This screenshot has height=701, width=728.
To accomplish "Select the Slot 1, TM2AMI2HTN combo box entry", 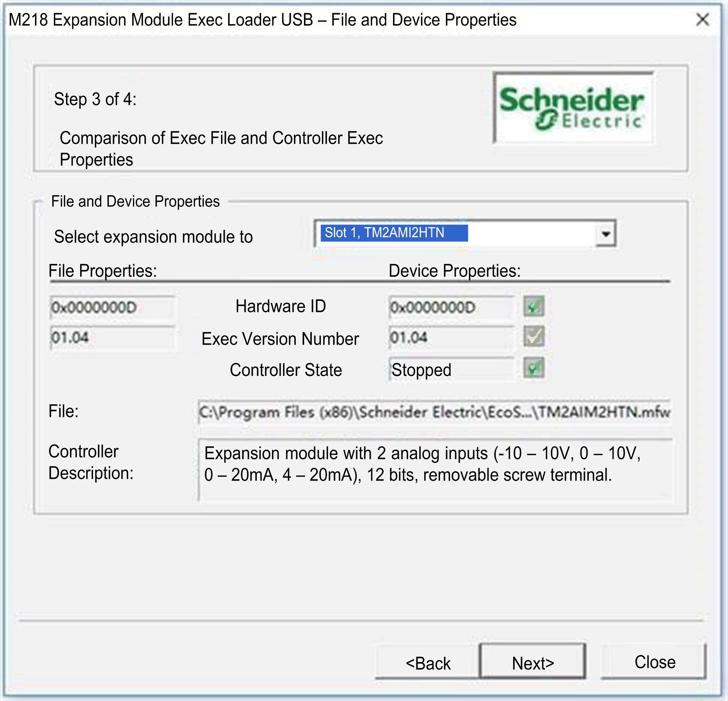I will tap(394, 233).
